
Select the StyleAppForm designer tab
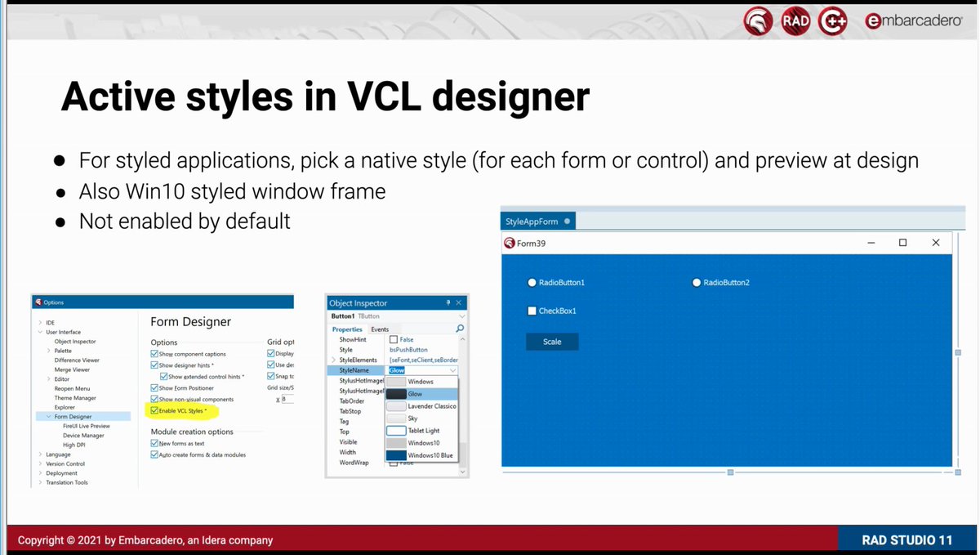(538, 222)
